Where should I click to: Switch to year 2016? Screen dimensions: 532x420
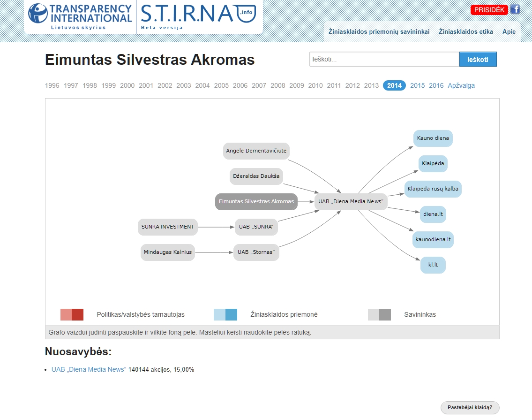pos(436,85)
